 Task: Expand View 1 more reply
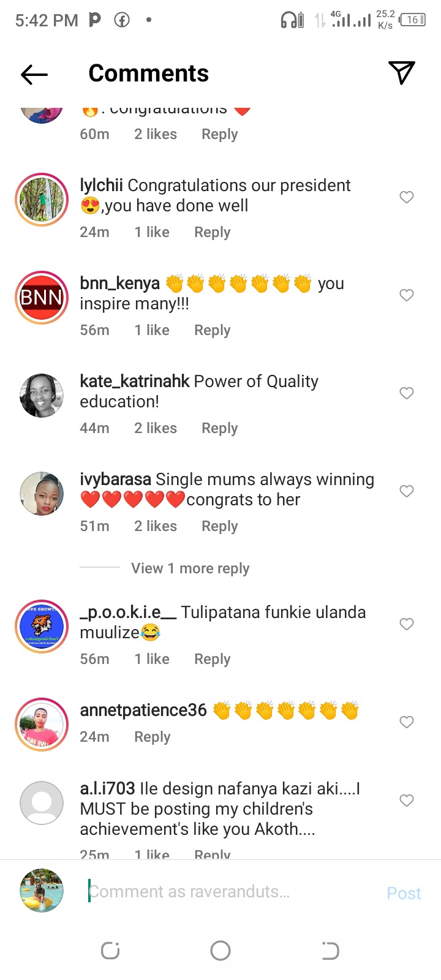(x=190, y=568)
